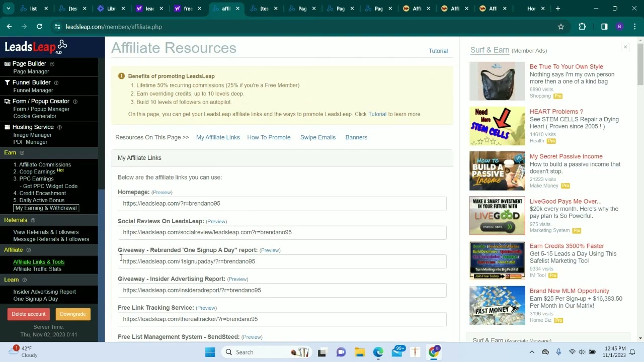The height and width of the screenshot is (362, 644).
Task: Bookmark this page with the star icon
Action: [x=561, y=27]
